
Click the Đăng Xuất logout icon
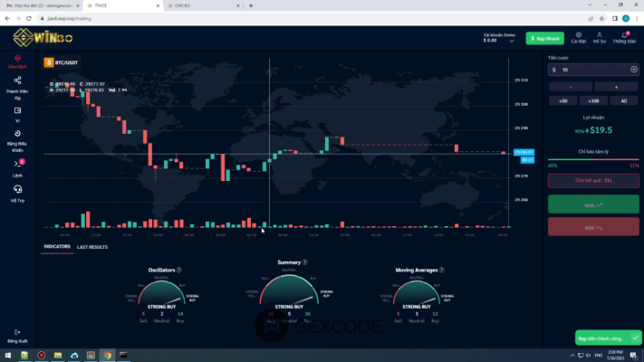(x=17, y=332)
